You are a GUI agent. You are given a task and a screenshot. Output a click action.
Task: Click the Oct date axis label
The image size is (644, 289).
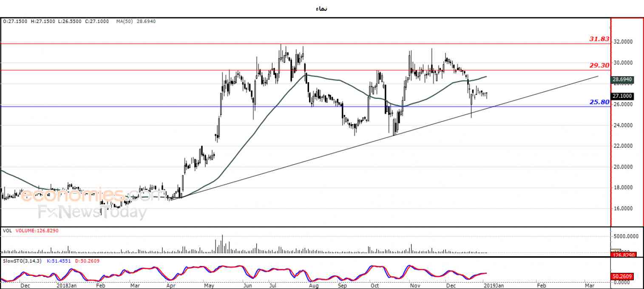point(374,286)
